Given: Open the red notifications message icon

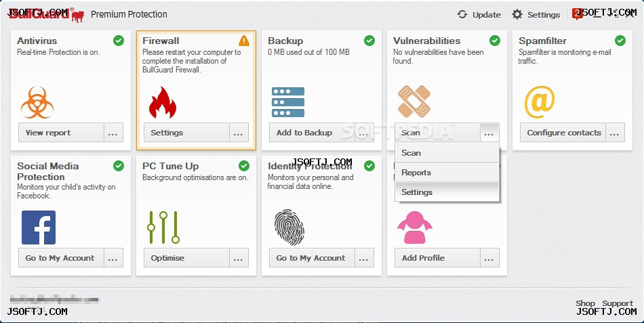Looking at the screenshot, I should click(x=578, y=14).
